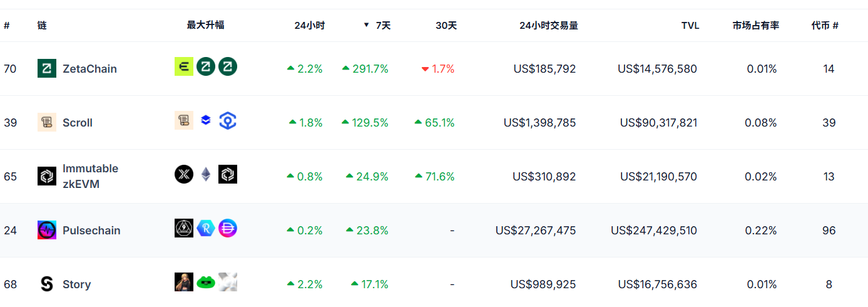Open the Immutable zkEVM chain link
The image size is (868, 307).
(90, 176)
